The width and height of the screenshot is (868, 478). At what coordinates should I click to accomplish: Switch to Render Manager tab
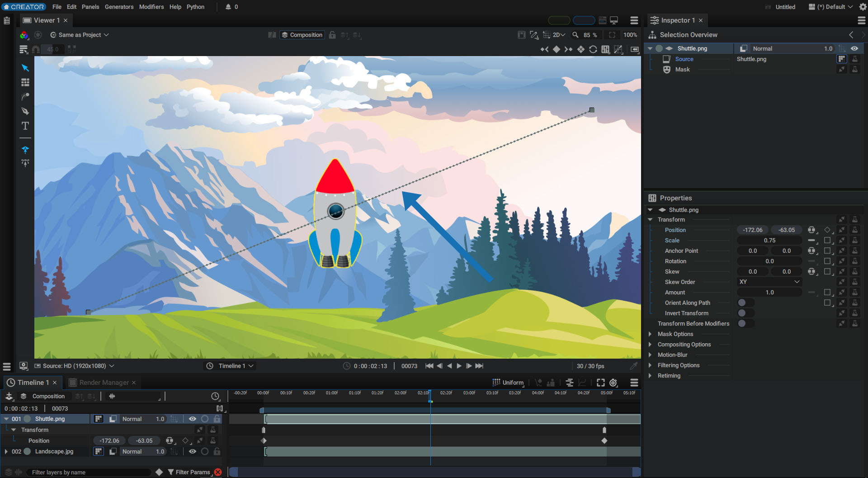click(x=104, y=383)
